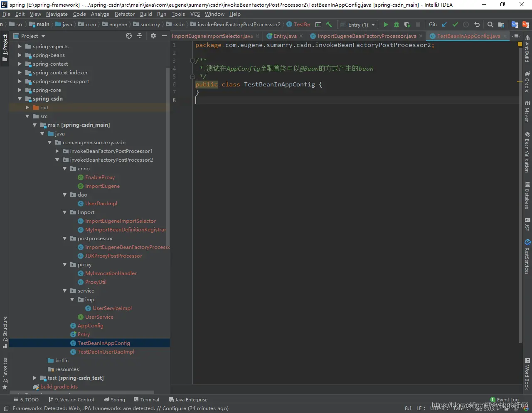Open the Database side panel
Image resolution: width=532 pixels, height=413 pixels.
click(x=527, y=195)
